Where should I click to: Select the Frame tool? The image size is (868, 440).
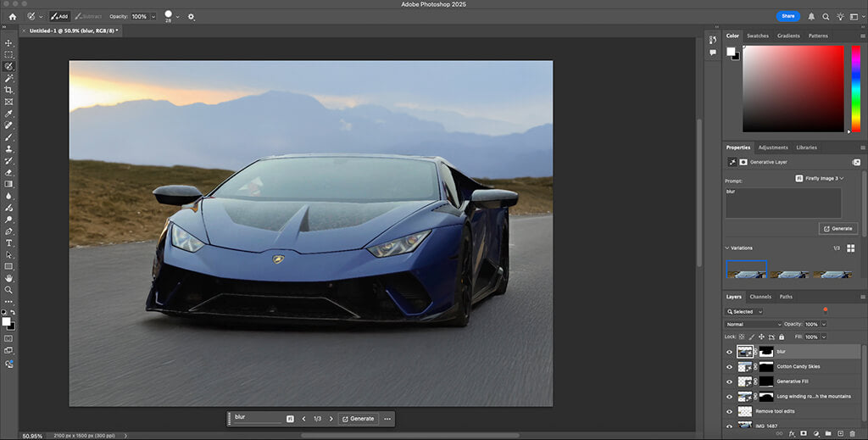8,102
